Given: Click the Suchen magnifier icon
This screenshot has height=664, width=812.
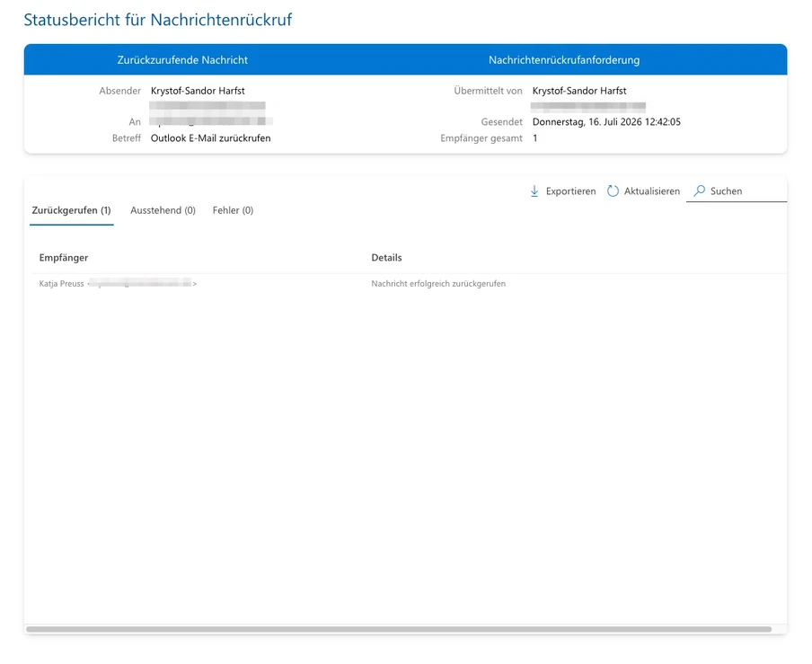Looking at the screenshot, I should (x=700, y=190).
